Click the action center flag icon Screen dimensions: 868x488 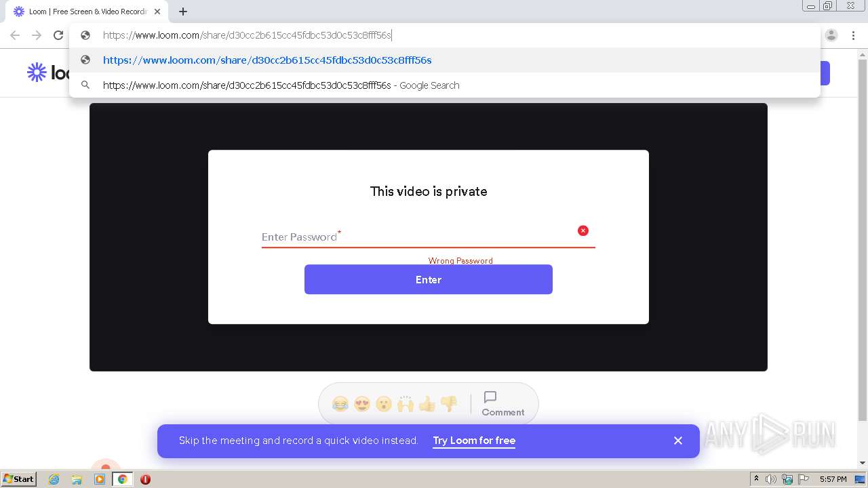[804, 479]
